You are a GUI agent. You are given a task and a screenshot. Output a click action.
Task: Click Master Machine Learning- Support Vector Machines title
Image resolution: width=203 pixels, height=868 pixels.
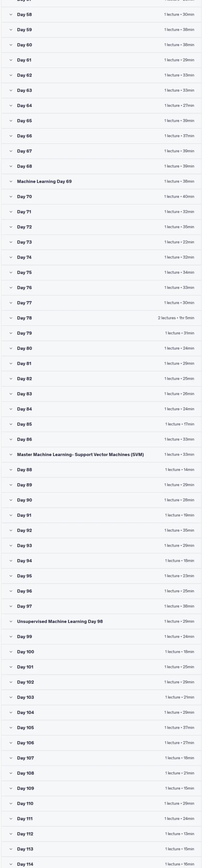pos(80,455)
